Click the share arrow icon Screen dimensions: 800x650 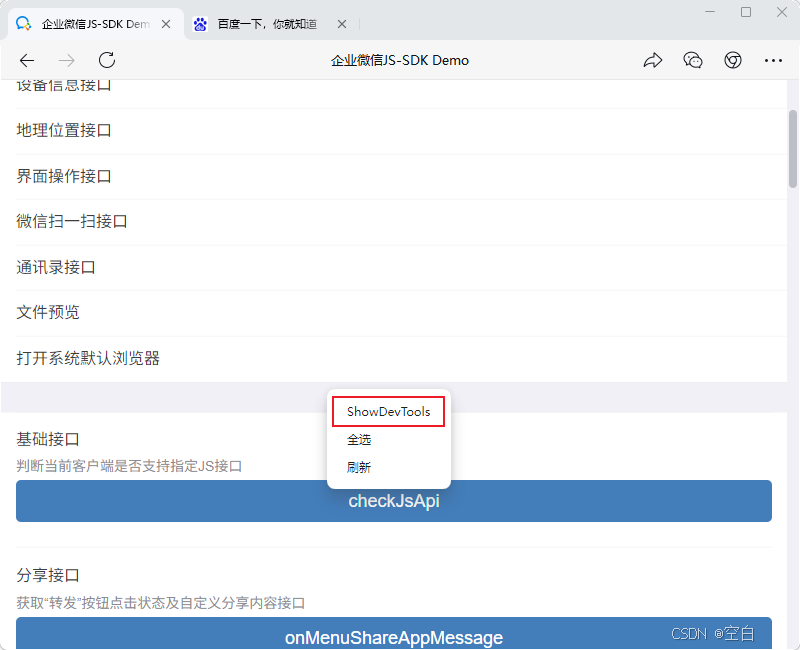(x=653, y=60)
